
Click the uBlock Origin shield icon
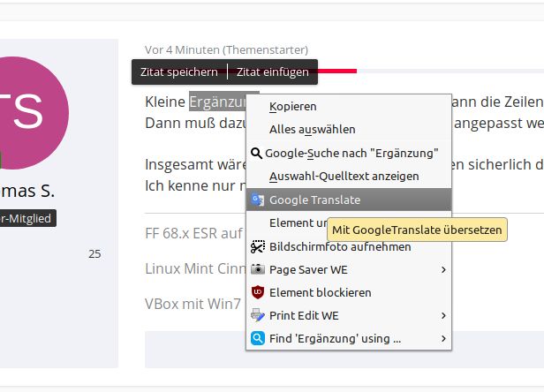[x=258, y=292]
